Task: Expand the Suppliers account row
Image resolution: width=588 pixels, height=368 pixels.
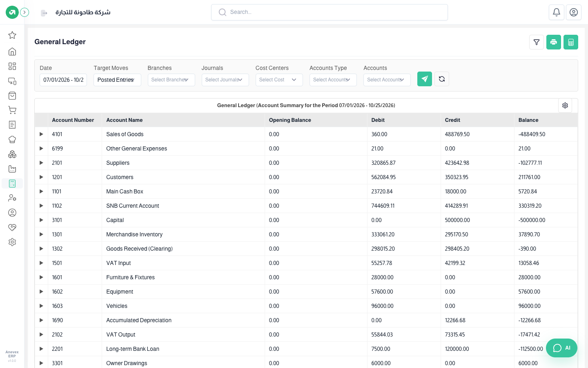Action: tap(41, 163)
